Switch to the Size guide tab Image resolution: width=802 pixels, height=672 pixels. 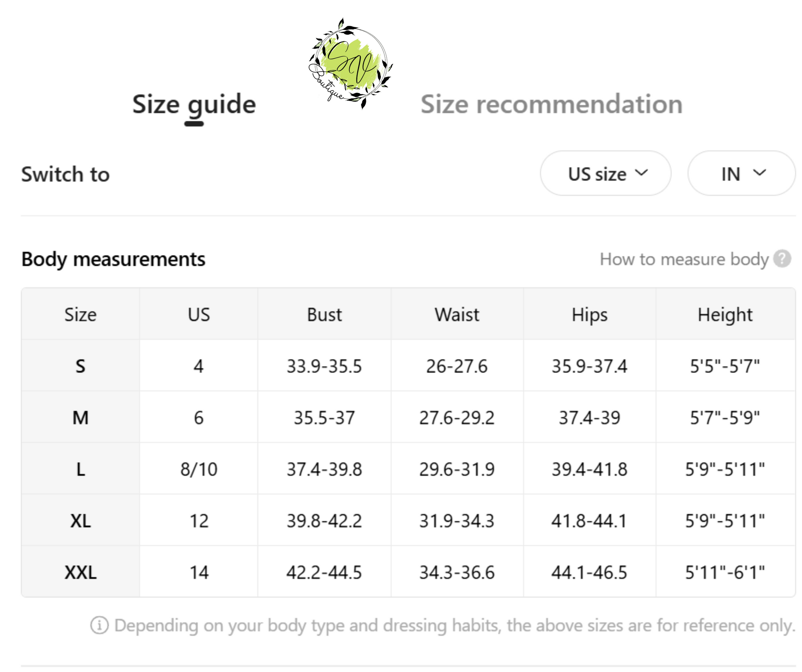[x=194, y=105]
